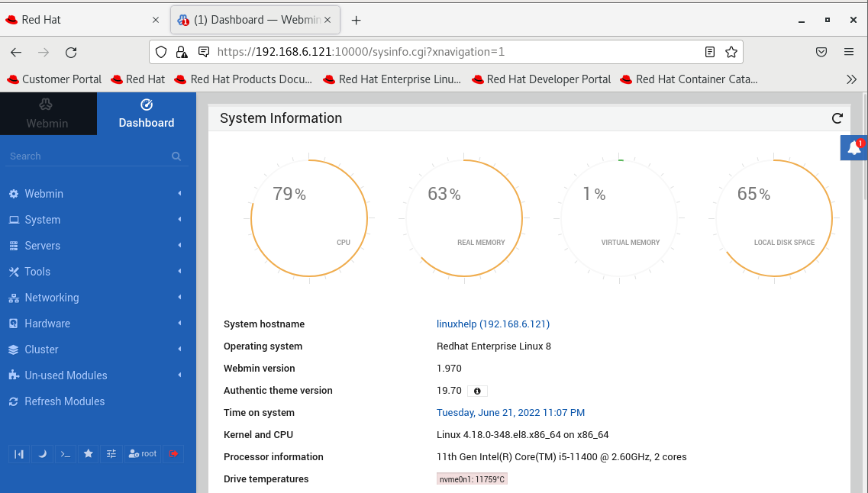Click the browser forward arrow

point(44,52)
